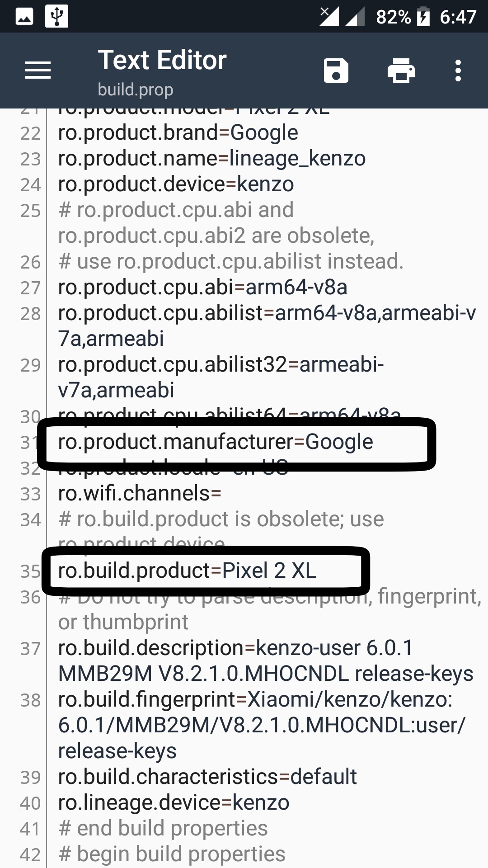Tap the save floppy disk icon

click(x=336, y=71)
